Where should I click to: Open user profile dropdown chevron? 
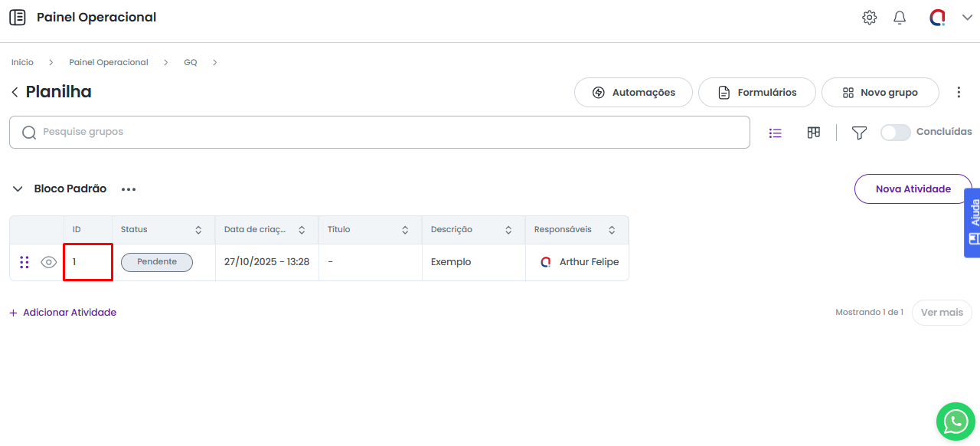point(967,18)
